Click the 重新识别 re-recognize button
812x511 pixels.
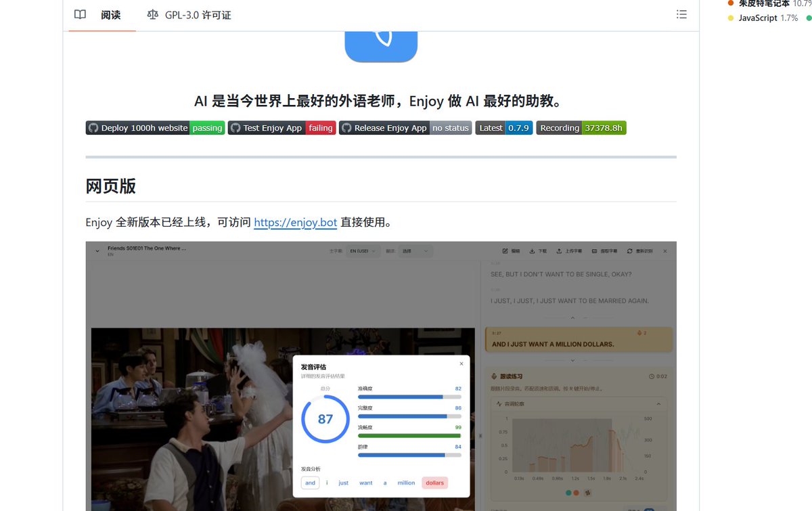click(x=640, y=251)
